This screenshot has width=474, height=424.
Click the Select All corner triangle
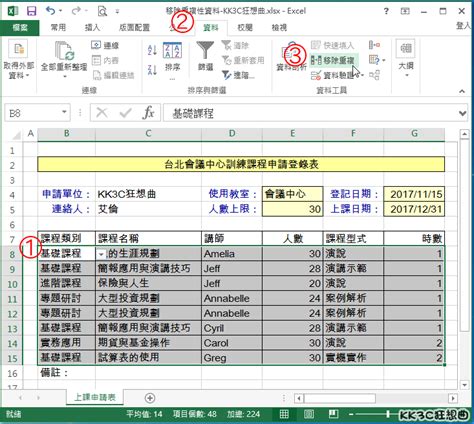pos(17,134)
